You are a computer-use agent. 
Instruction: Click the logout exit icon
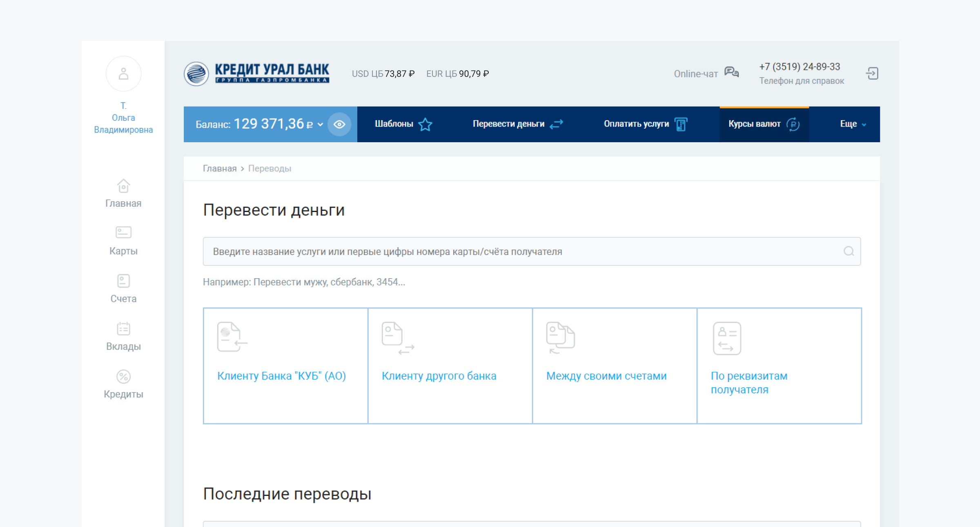tap(872, 74)
